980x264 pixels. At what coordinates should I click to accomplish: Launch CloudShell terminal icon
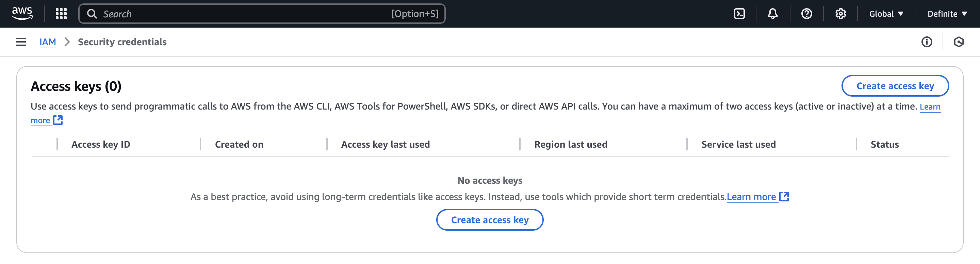tap(739, 14)
